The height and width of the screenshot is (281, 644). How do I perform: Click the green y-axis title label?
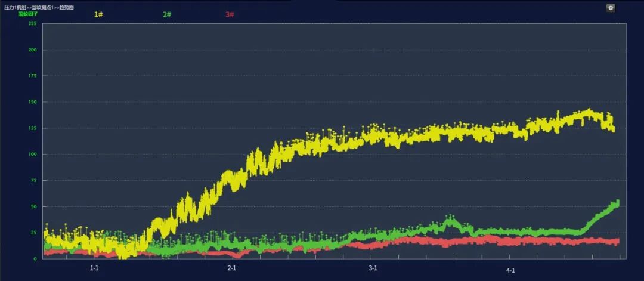pyautogui.click(x=27, y=13)
